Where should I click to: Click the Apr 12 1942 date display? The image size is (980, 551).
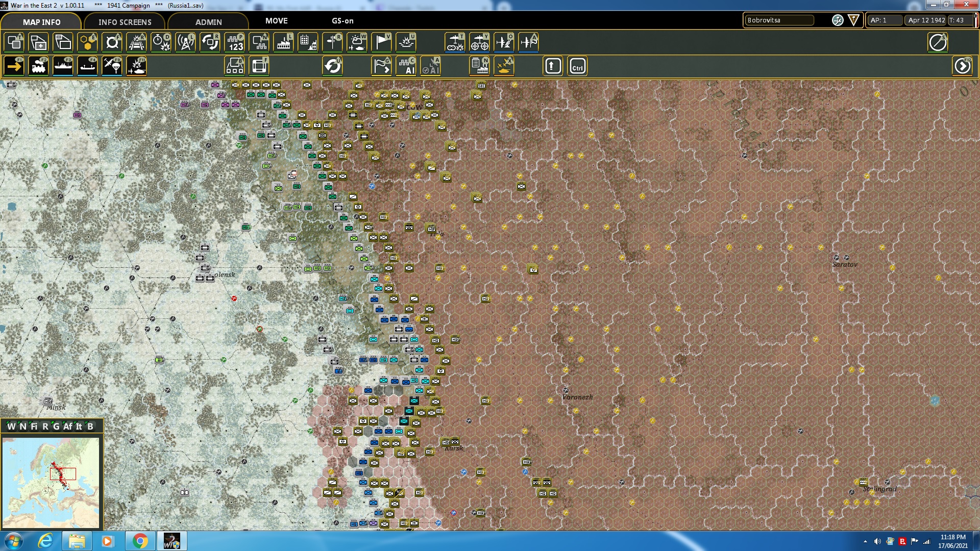coord(925,20)
